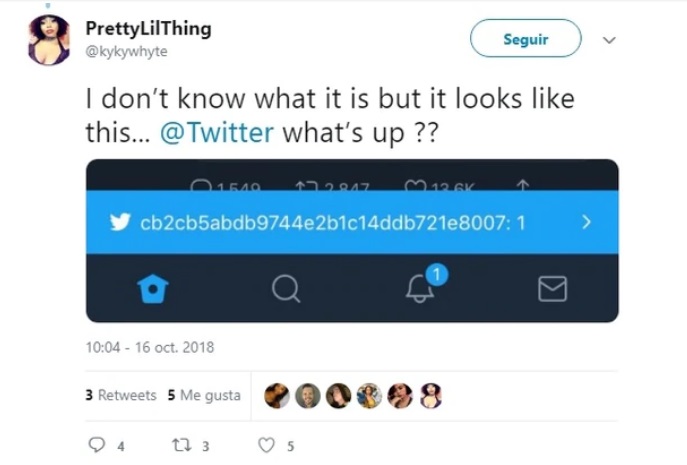Click the first liker avatar in row
The height and width of the screenshot is (465, 687).
(277, 396)
